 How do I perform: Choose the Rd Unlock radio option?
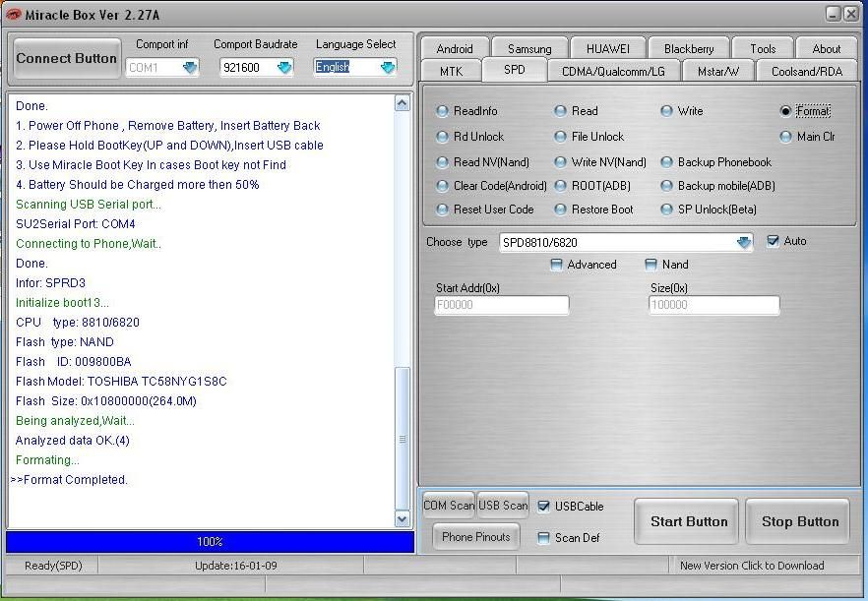(443, 137)
